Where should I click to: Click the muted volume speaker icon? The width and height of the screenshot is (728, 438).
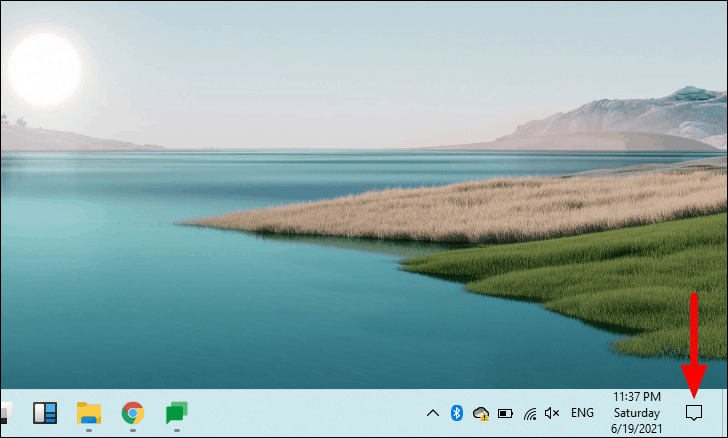(552, 413)
